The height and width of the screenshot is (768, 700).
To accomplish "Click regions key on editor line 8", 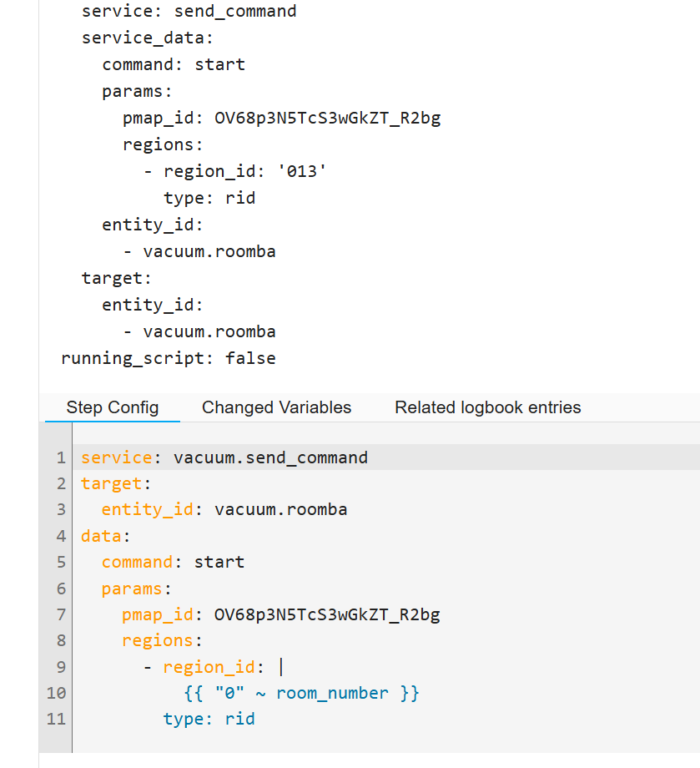I will (x=158, y=640).
